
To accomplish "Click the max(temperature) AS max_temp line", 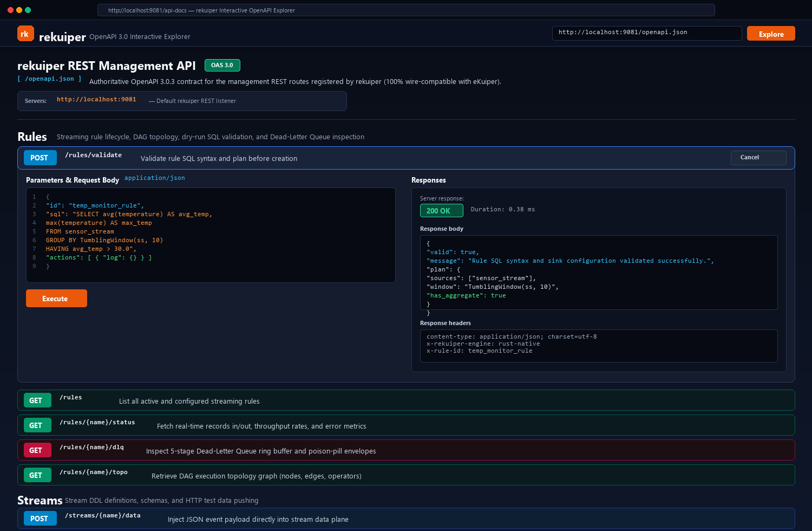I will pos(99,223).
